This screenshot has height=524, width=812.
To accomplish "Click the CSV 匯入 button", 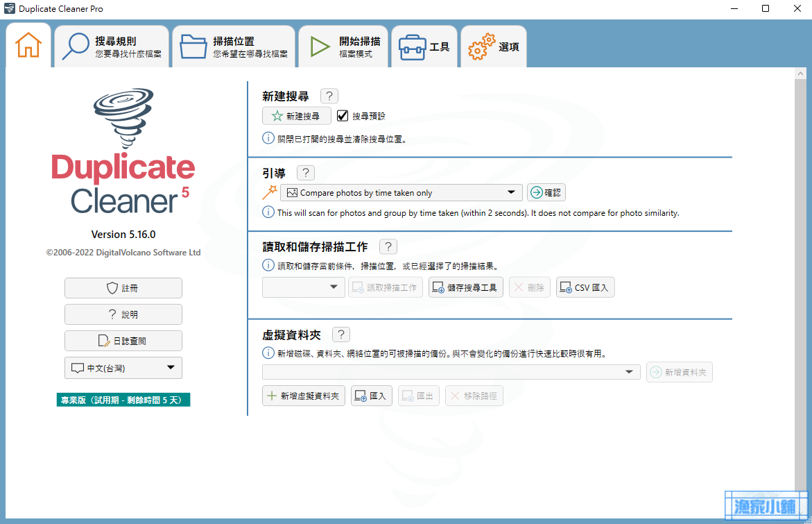I will (586, 287).
